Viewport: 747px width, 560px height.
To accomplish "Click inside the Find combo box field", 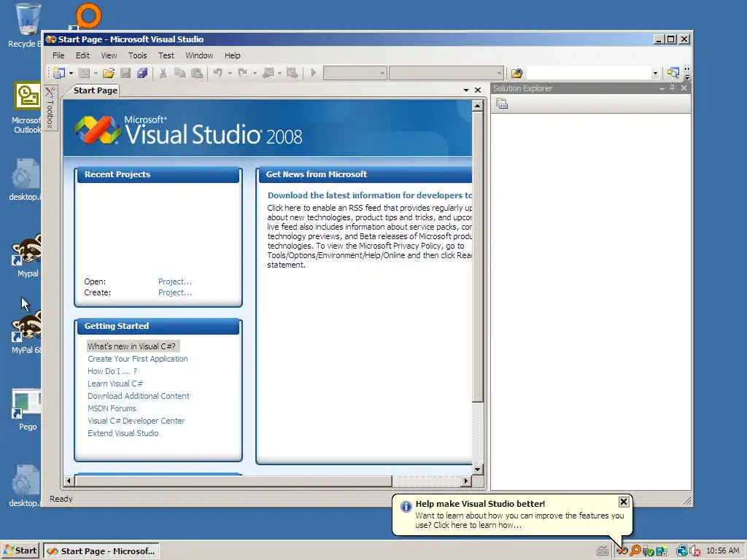I will 588,73.
